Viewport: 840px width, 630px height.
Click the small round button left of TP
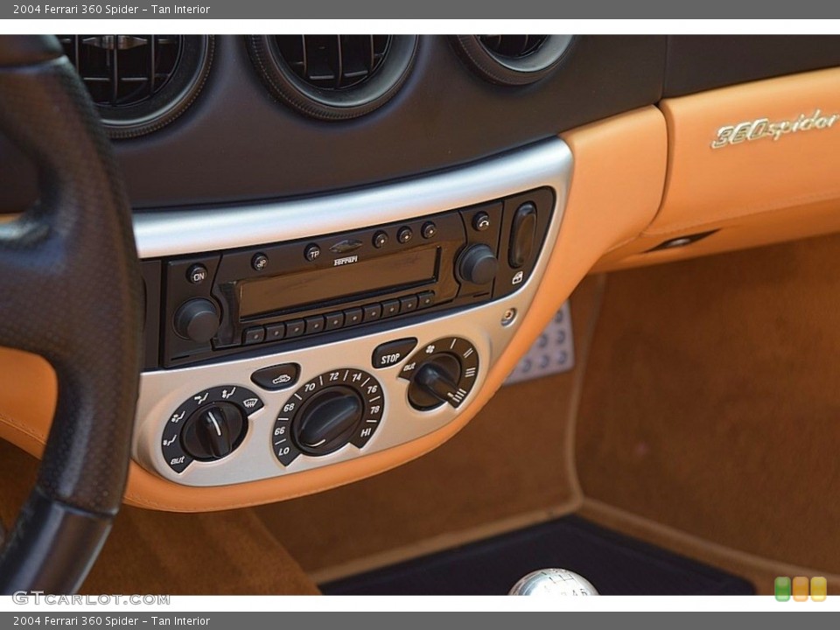coord(260,262)
